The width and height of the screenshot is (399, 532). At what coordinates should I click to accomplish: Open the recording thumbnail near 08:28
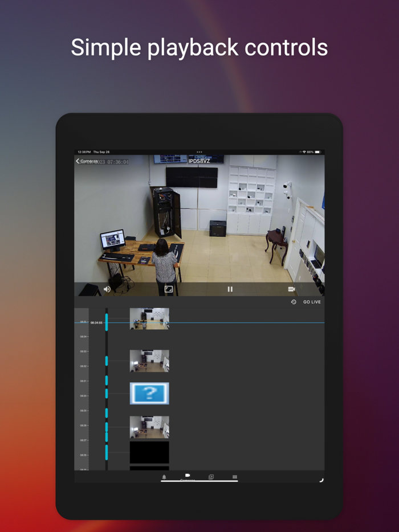(x=149, y=427)
